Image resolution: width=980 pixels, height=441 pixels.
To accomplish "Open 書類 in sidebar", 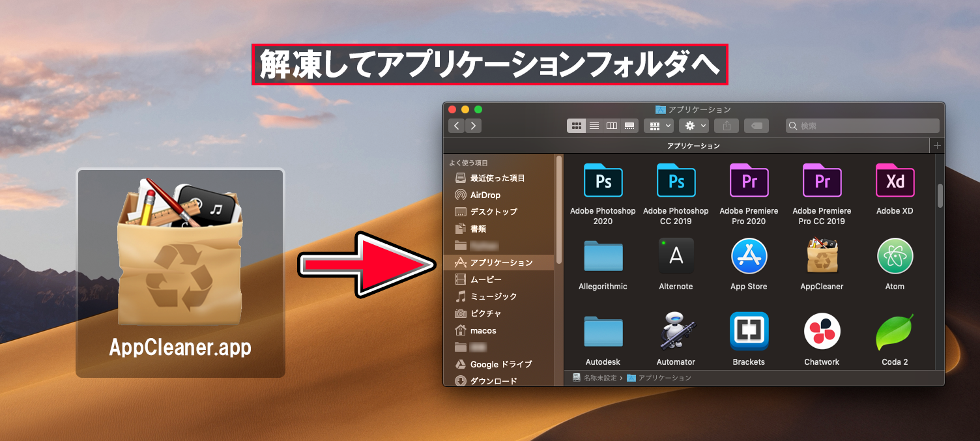I will [x=498, y=229].
